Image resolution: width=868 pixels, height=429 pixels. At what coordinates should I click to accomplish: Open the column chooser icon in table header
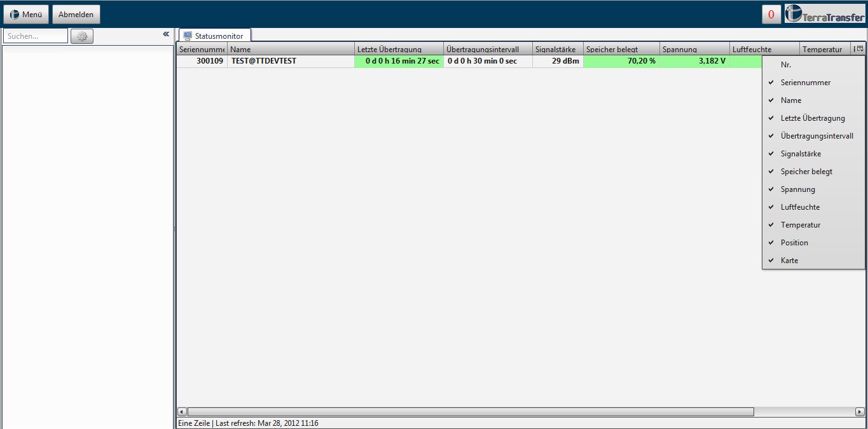(858, 49)
